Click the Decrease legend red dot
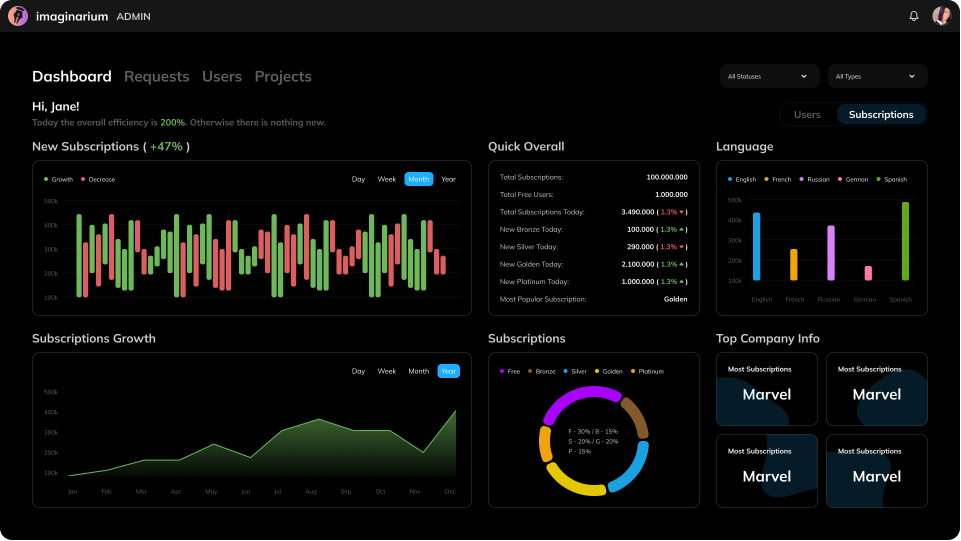961x541 pixels. click(83, 180)
